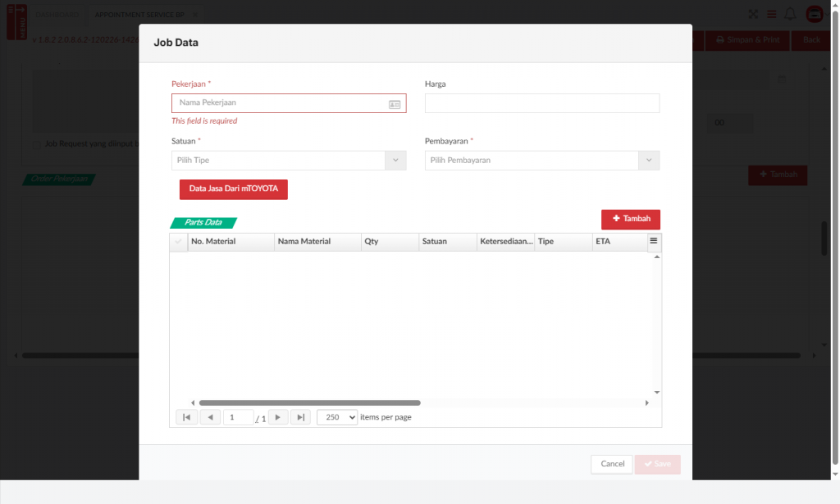Jump to the last grid page
This screenshot has height=504, width=840.
[301, 417]
